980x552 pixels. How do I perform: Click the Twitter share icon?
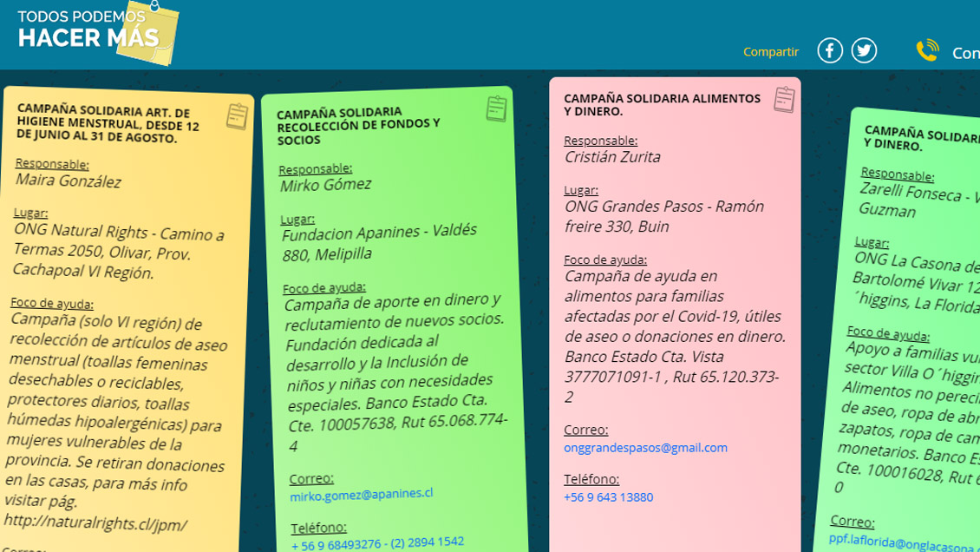[x=864, y=50]
